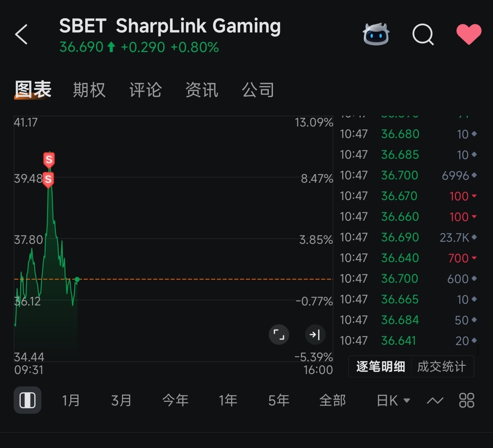
Task: Click the 36.690 current price in header
Action: [81, 48]
